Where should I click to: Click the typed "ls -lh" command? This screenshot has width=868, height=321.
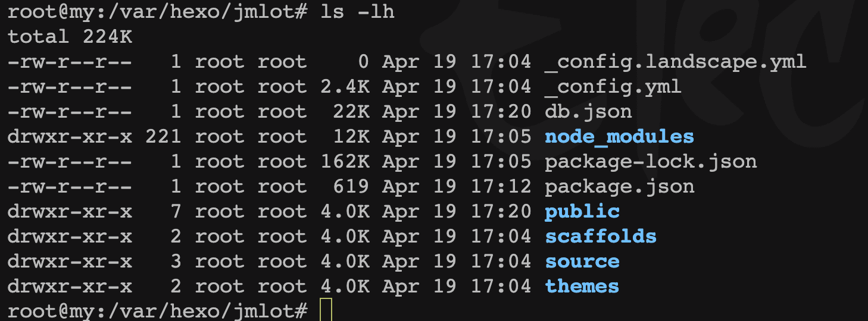pos(357,12)
